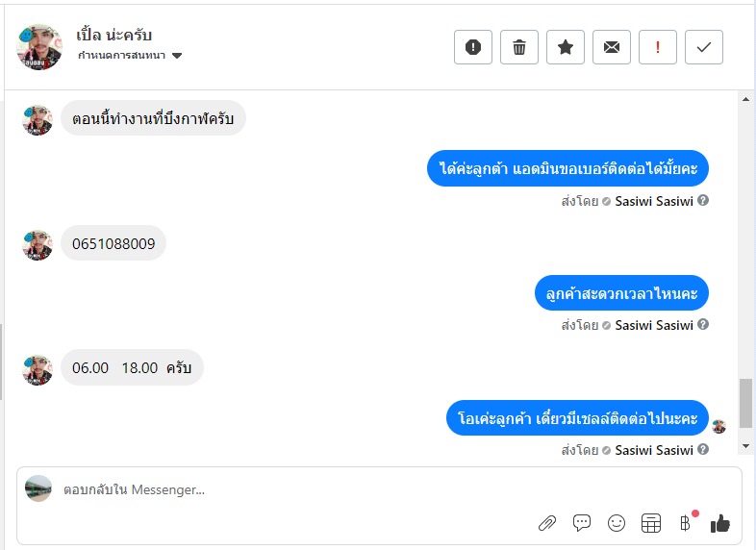
Task: Mark conversation unread with envelope icon
Action: (612, 47)
